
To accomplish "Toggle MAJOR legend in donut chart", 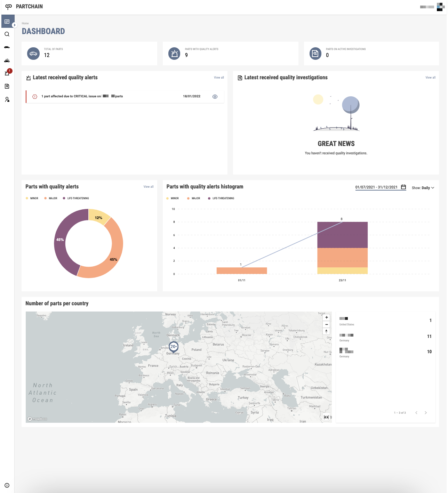I will click(51, 198).
